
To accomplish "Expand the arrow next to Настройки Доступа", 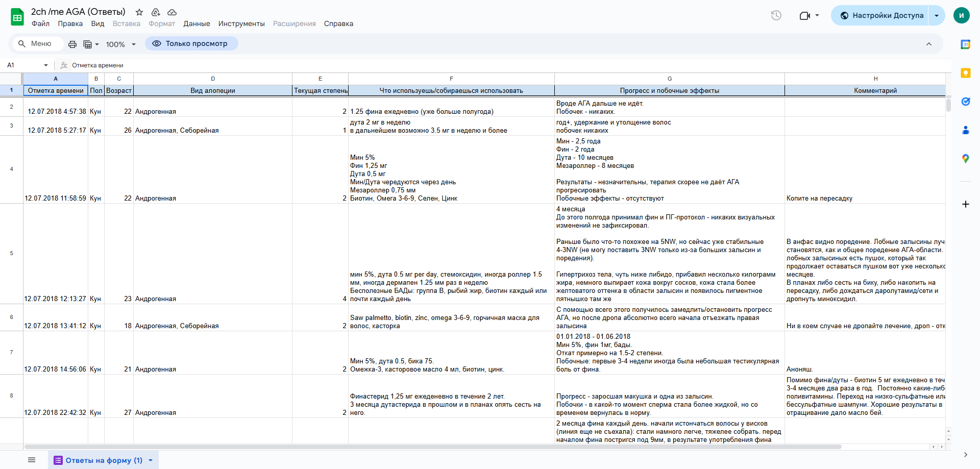I will (x=937, y=15).
